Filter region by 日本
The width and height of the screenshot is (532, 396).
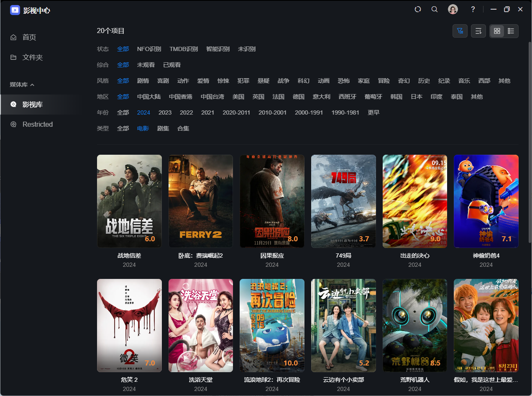417,97
